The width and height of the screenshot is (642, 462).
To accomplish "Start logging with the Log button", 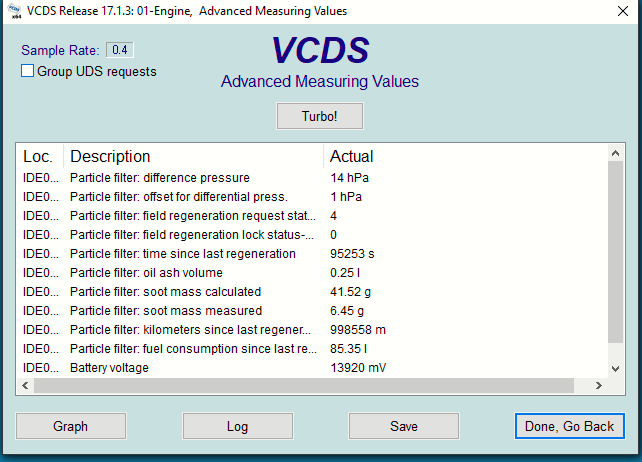I will [x=237, y=426].
